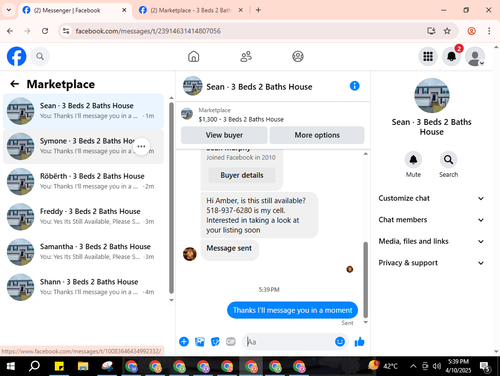Open Sean conversation in the list
Image resolution: width=500 pixels, height=376 pixels.
click(x=83, y=111)
